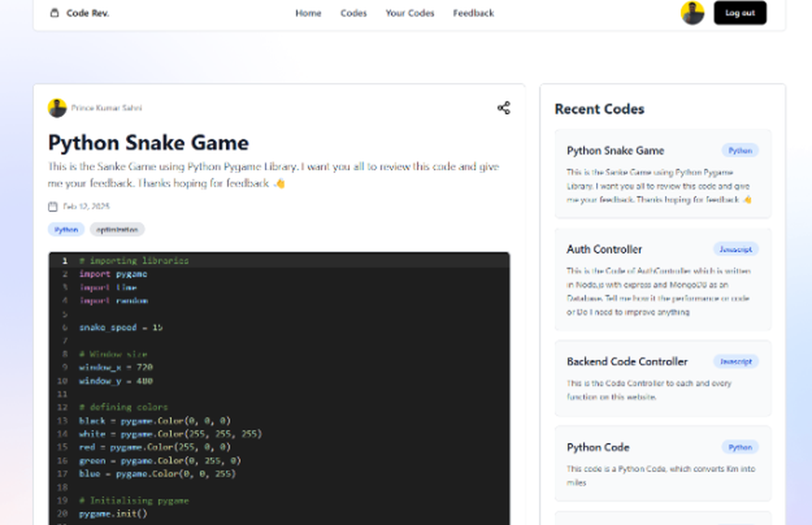Open the Python Code recent card

(663, 463)
